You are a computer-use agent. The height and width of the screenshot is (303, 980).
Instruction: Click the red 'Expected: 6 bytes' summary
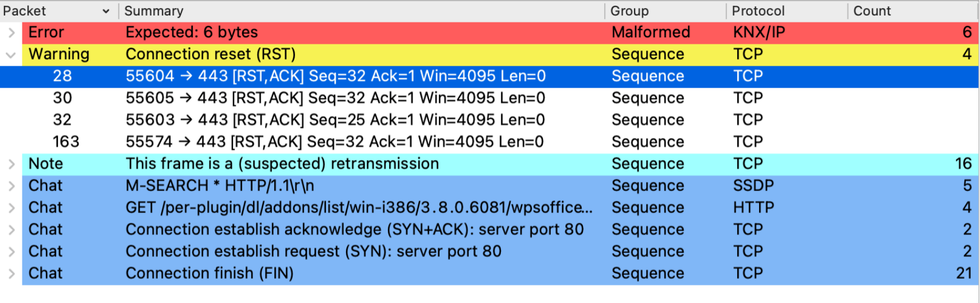[x=192, y=33]
